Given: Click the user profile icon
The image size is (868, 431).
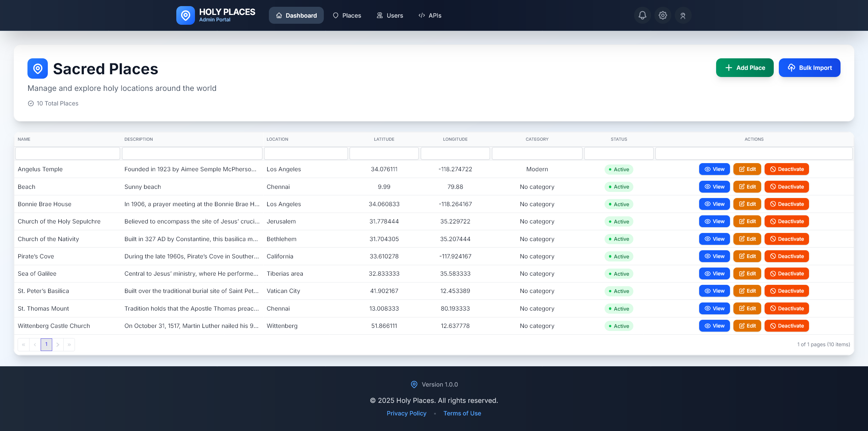Looking at the screenshot, I should pyautogui.click(x=683, y=15).
